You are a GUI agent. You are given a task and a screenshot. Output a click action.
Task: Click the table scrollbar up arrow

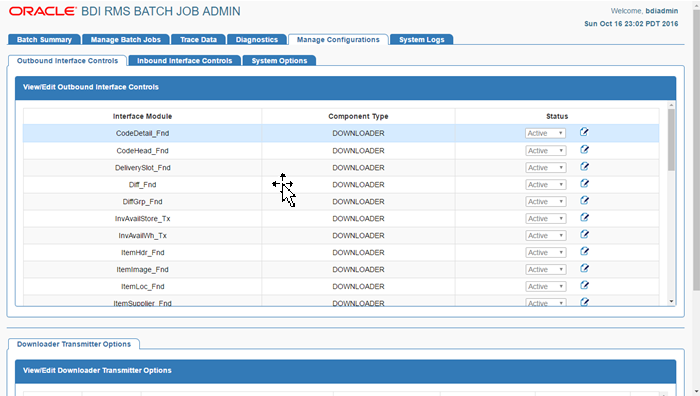tap(671, 105)
